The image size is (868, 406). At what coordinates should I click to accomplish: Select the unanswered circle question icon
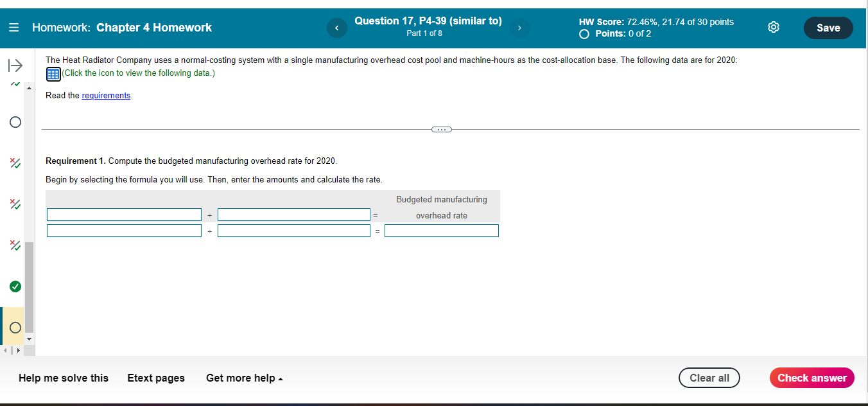15,121
